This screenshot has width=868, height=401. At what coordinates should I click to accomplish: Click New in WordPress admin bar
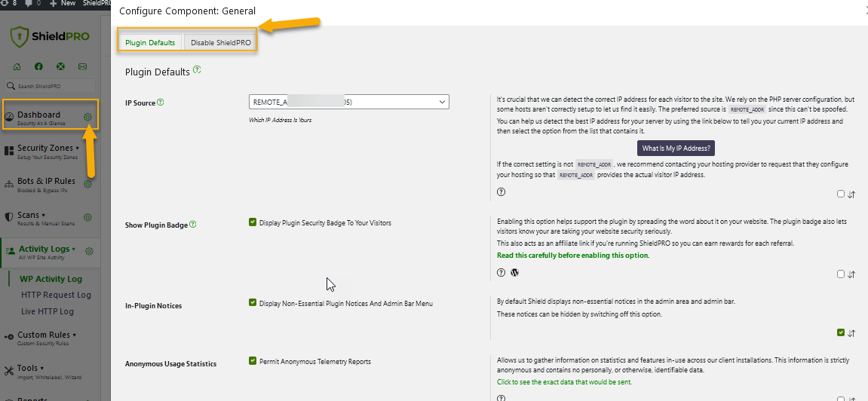coord(63,3)
